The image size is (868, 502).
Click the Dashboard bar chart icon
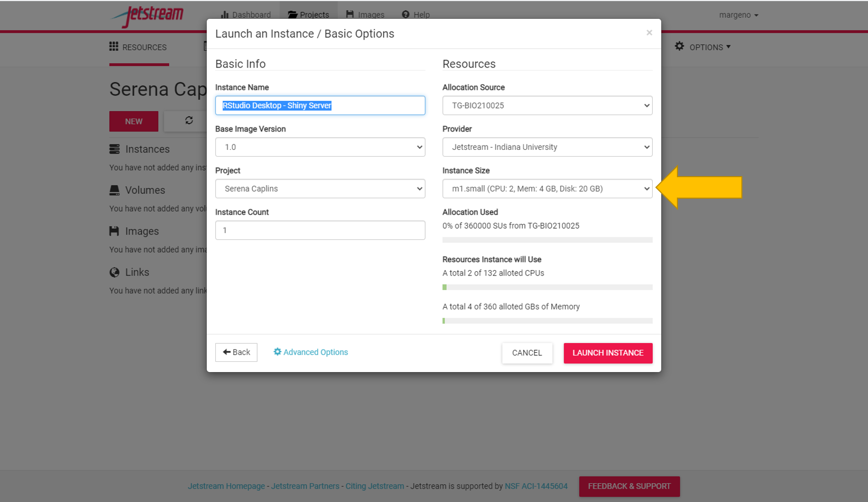click(x=225, y=14)
